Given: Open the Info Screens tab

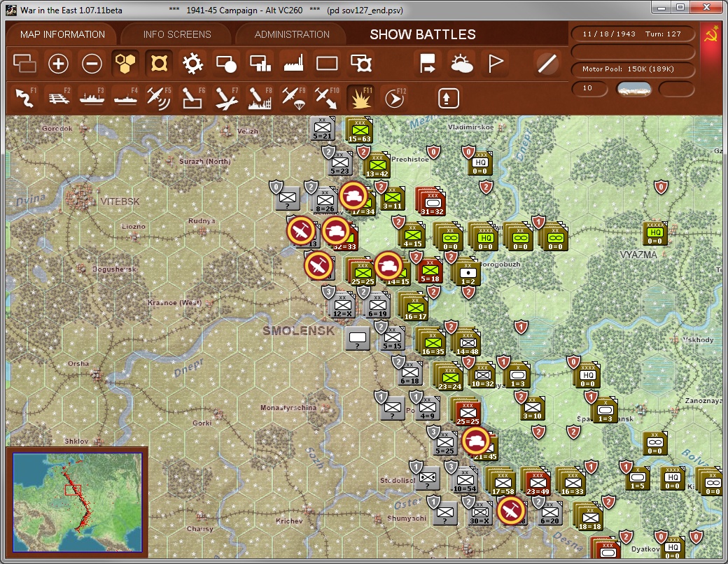Looking at the screenshot, I should (x=177, y=34).
